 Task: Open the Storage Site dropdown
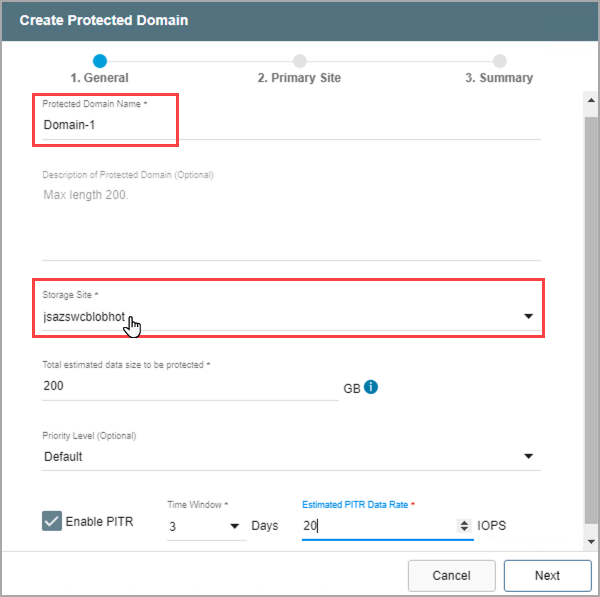(x=528, y=317)
